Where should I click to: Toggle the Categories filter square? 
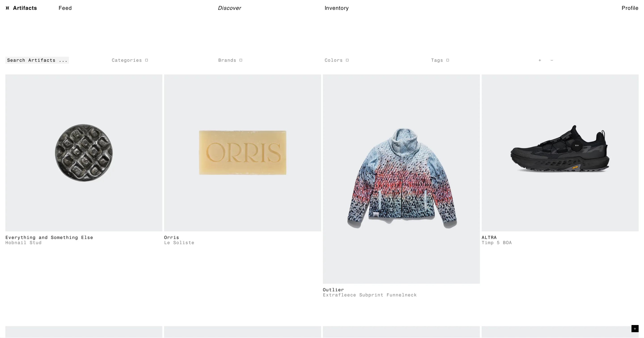[146, 60]
